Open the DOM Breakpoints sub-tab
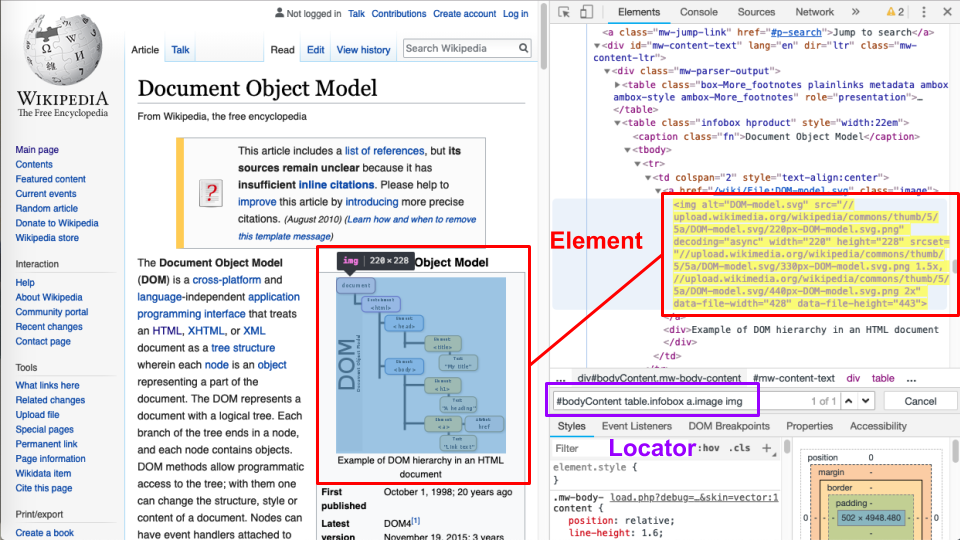The width and height of the screenshot is (960, 540). click(729, 426)
